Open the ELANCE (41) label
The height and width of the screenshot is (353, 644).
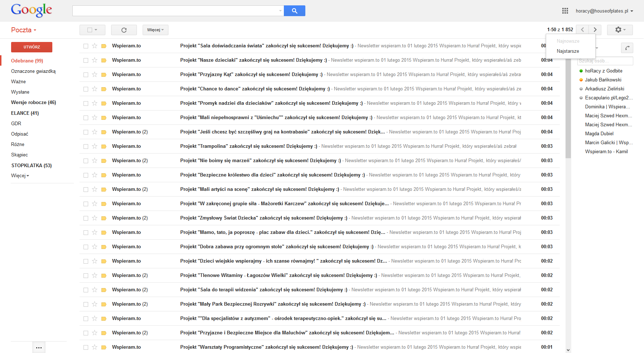tap(25, 113)
